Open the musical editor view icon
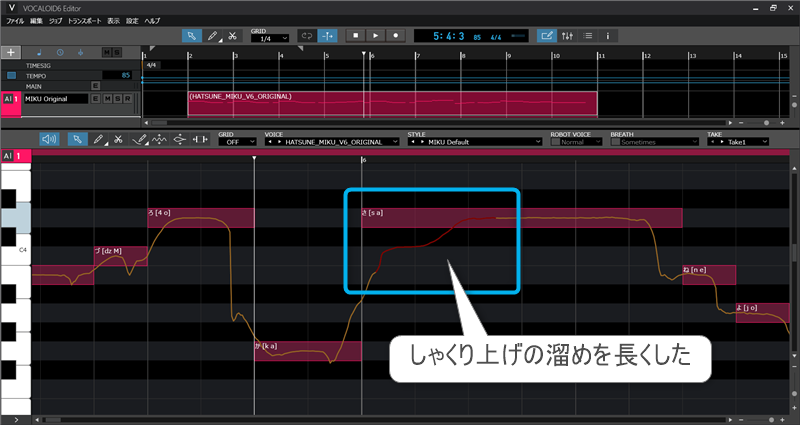The image size is (800, 425). (547, 36)
